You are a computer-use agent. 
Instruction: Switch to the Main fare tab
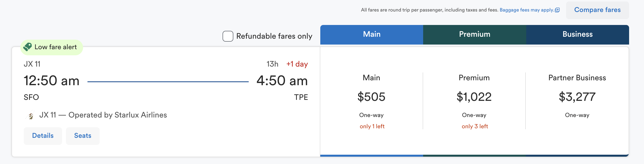[x=372, y=35]
